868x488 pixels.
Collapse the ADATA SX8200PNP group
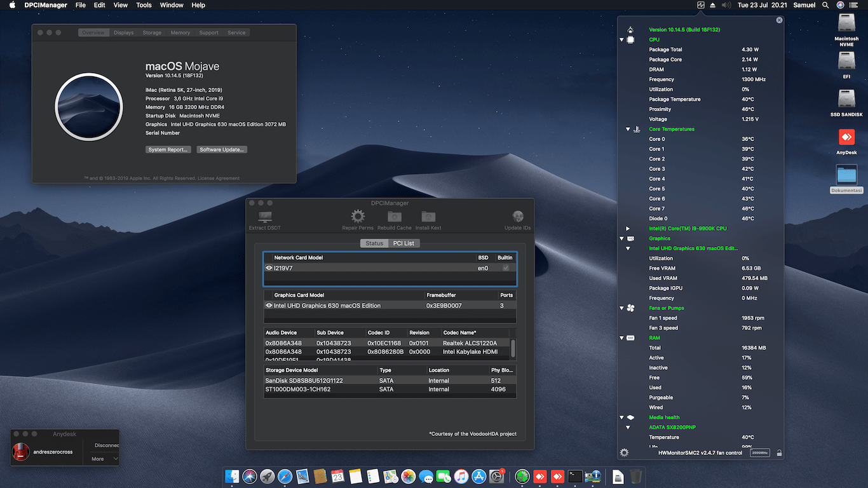coord(628,428)
